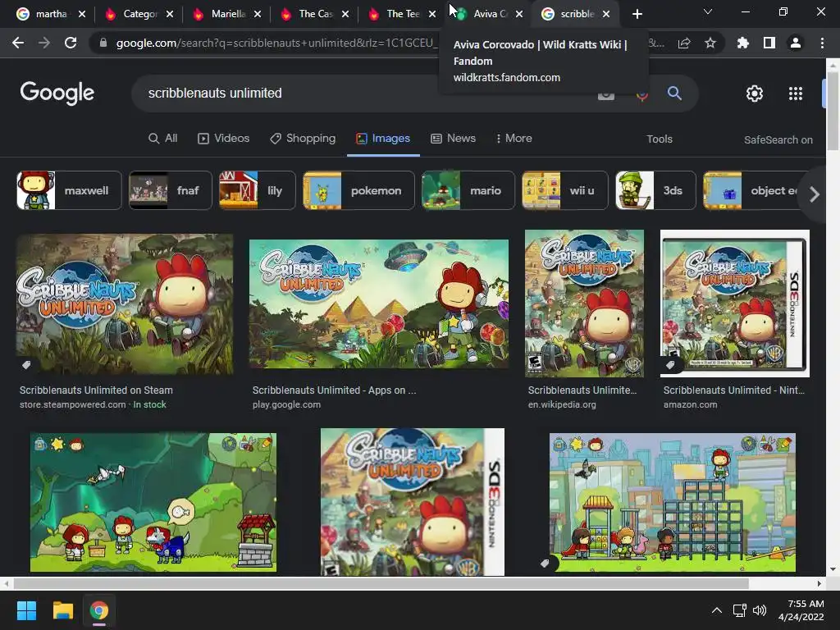This screenshot has width=840, height=630.
Task: Open the Extensions puzzle icon
Action: 743,43
